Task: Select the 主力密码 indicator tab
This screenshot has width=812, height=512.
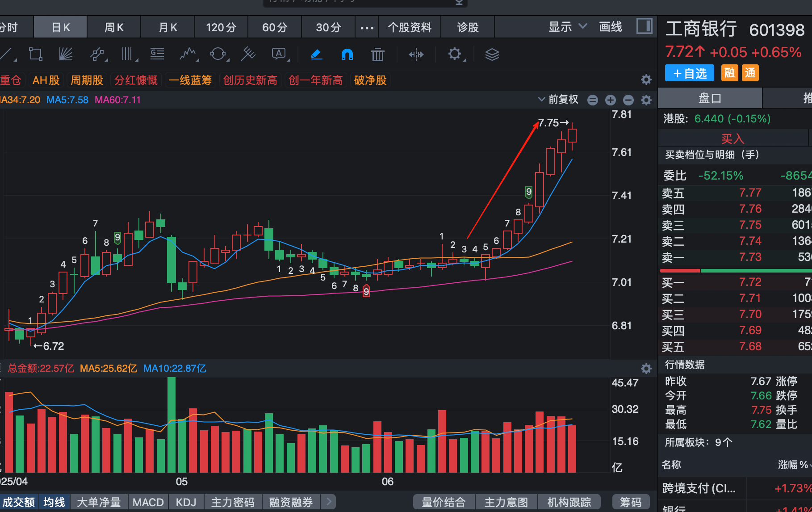Action: pyautogui.click(x=233, y=502)
